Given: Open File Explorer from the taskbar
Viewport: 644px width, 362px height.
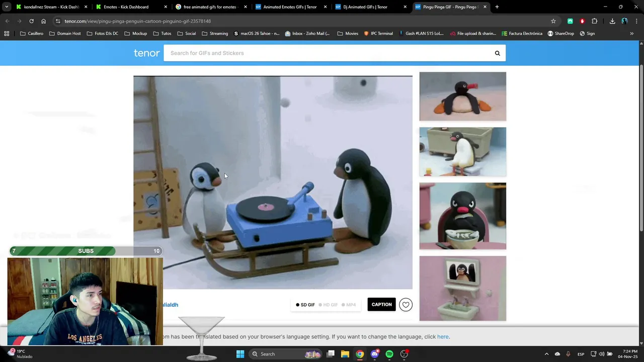Looking at the screenshot, I should pos(345,354).
